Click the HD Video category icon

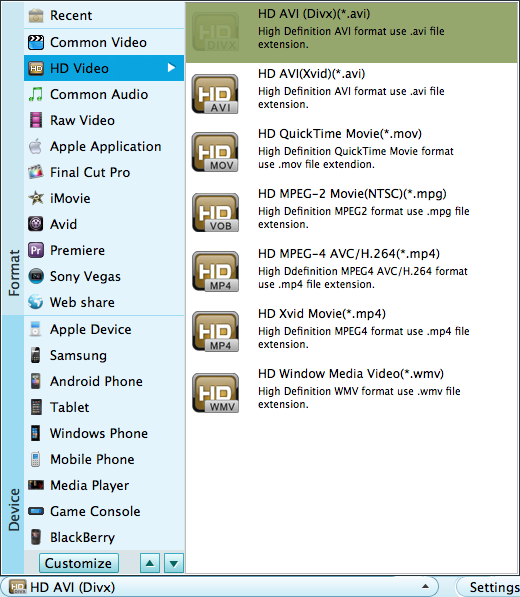(36, 69)
